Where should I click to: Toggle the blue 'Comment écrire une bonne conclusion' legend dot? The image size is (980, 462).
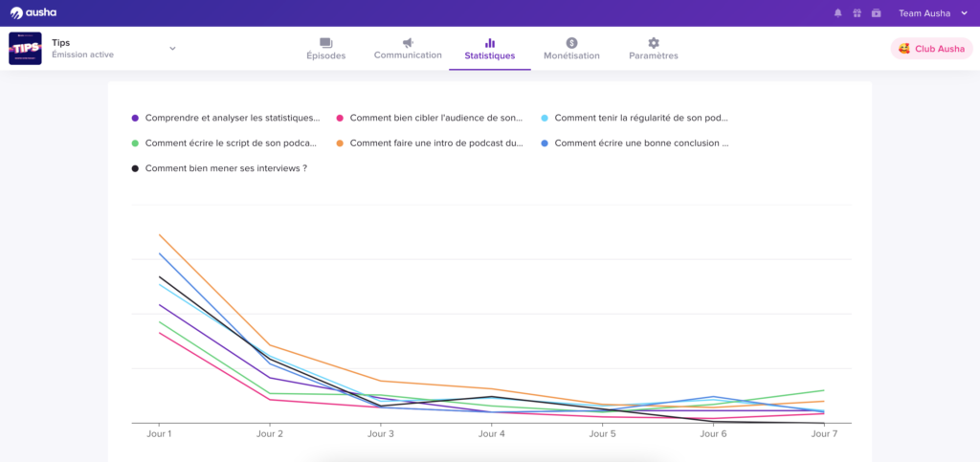545,143
